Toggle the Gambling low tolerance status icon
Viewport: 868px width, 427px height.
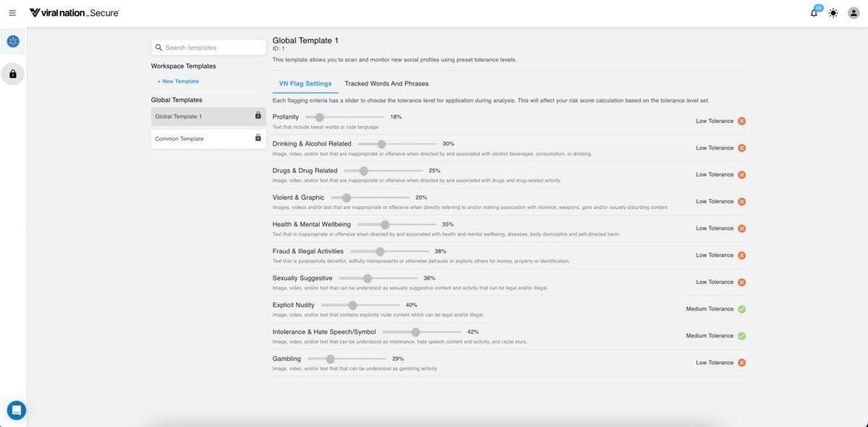(741, 362)
